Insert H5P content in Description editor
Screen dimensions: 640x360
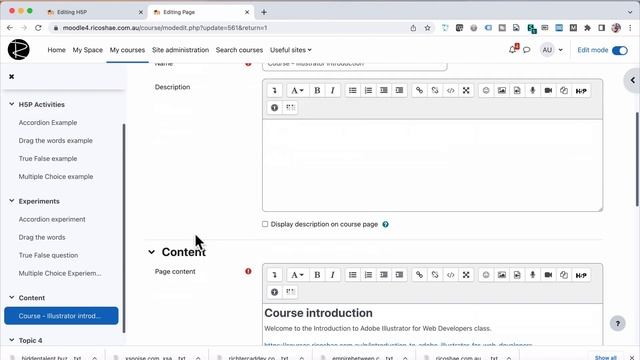(x=581, y=91)
